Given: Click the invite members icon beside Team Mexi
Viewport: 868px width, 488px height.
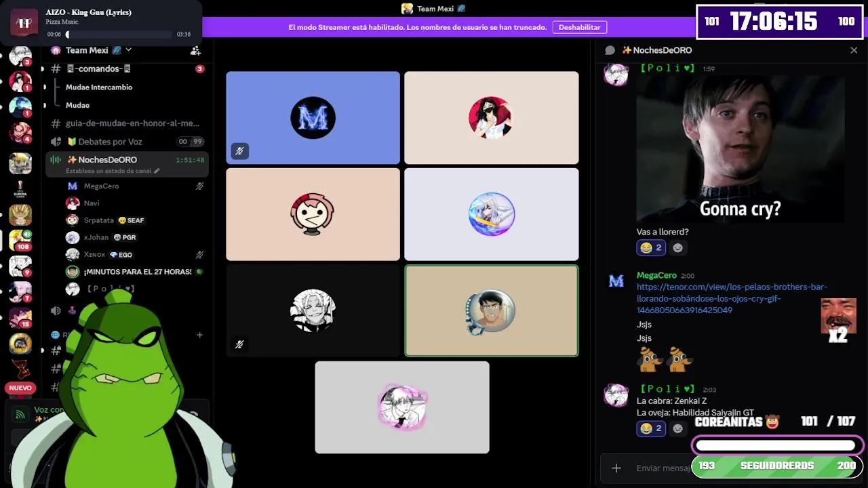Looking at the screenshot, I should 195,50.
